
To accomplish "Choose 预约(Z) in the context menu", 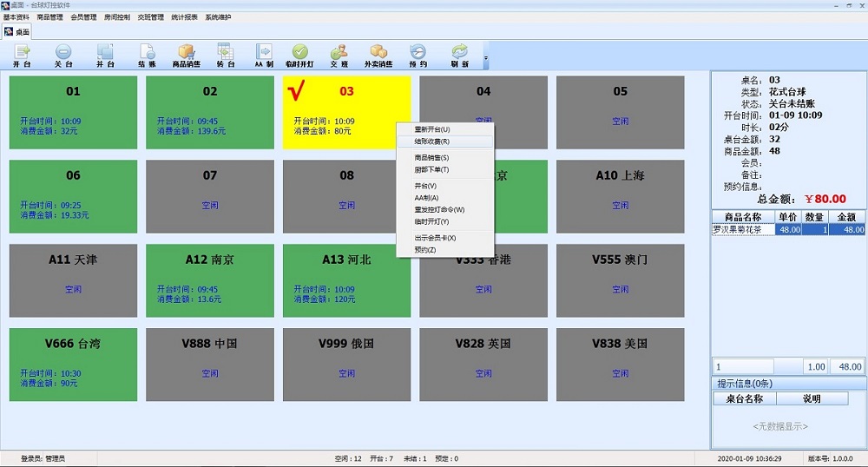I will [445, 250].
